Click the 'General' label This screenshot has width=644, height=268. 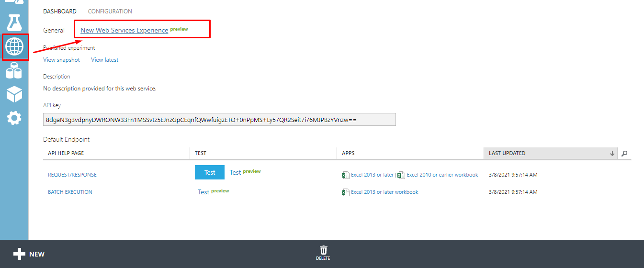pyautogui.click(x=54, y=30)
